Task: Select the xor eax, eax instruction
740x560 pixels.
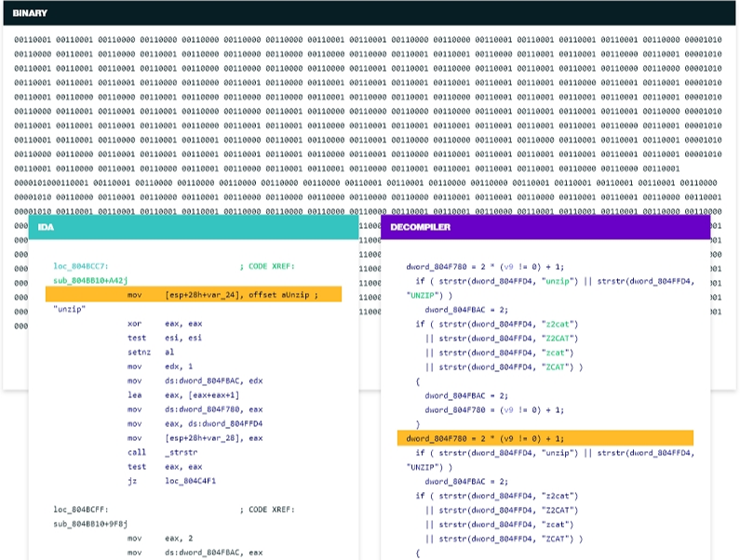Action: coord(165,324)
